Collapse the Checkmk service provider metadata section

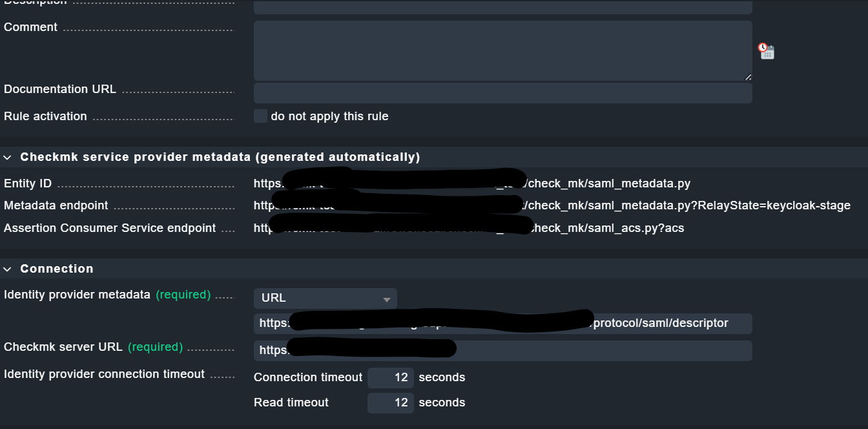tap(8, 157)
